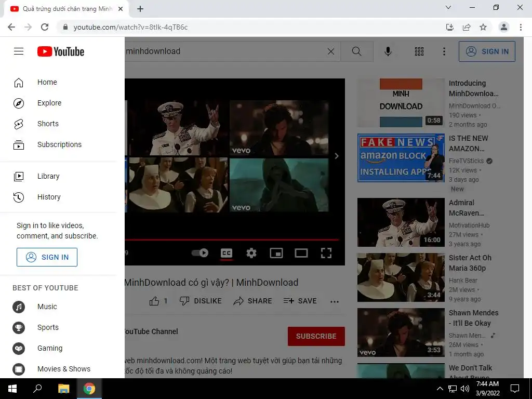Toggle closed captions CC button

click(x=227, y=253)
